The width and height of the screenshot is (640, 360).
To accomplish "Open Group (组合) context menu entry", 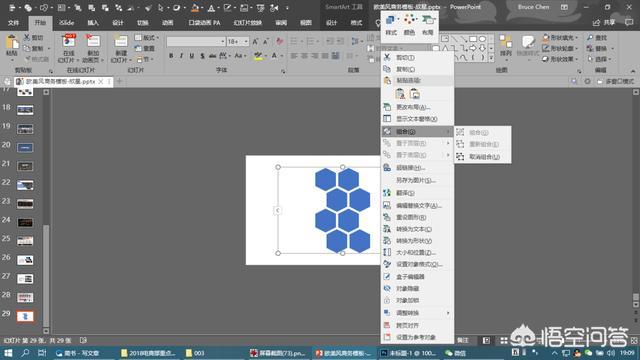I will 417,131.
